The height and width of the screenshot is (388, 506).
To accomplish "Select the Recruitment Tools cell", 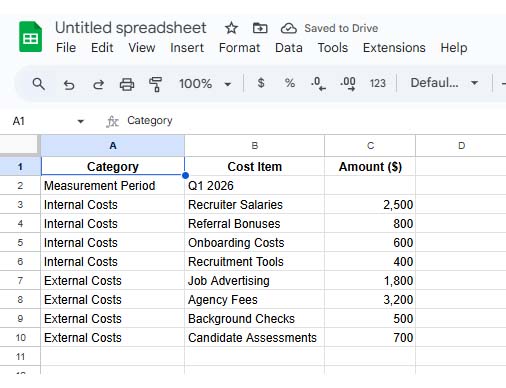I will (x=254, y=261).
